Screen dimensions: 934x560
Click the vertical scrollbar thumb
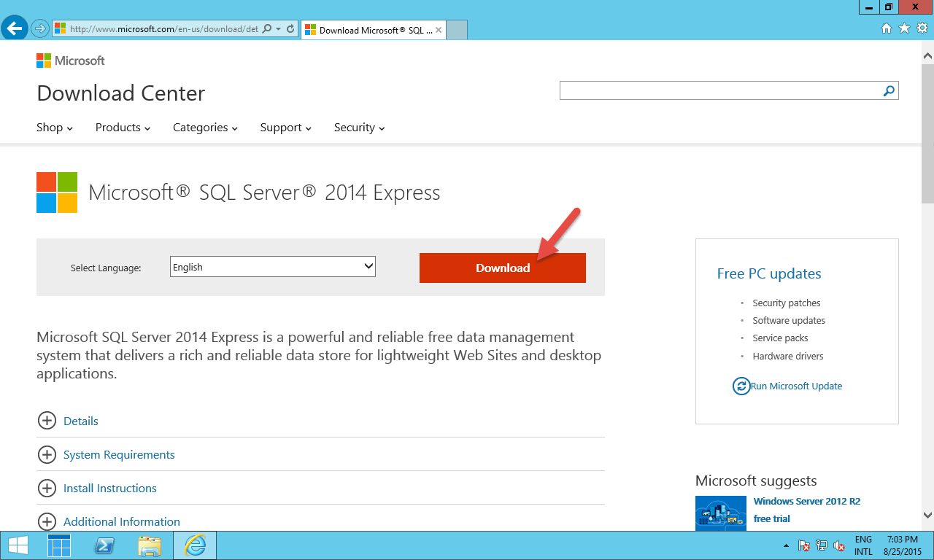click(927, 133)
